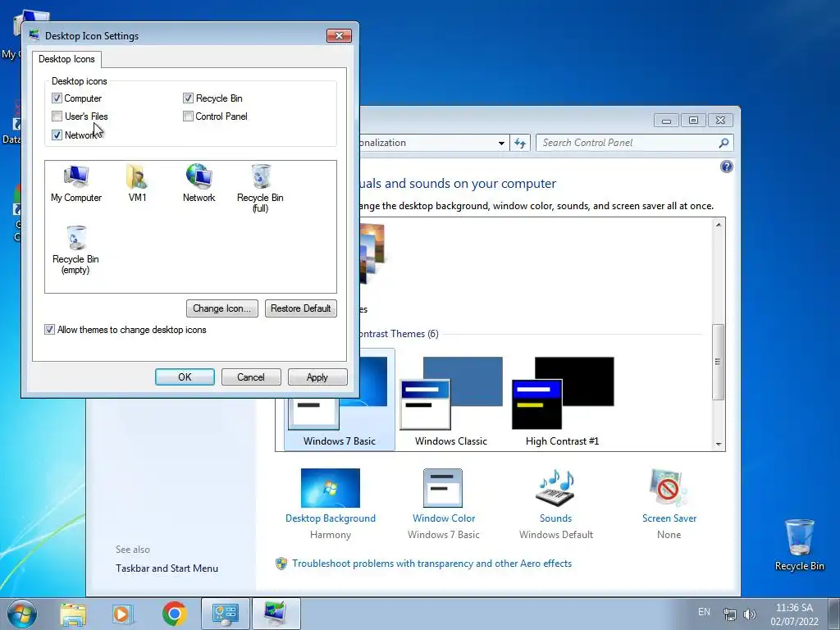Image resolution: width=840 pixels, height=630 pixels.
Task: Click Cancel in Desktop Icon Settings
Action: coord(251,377)
